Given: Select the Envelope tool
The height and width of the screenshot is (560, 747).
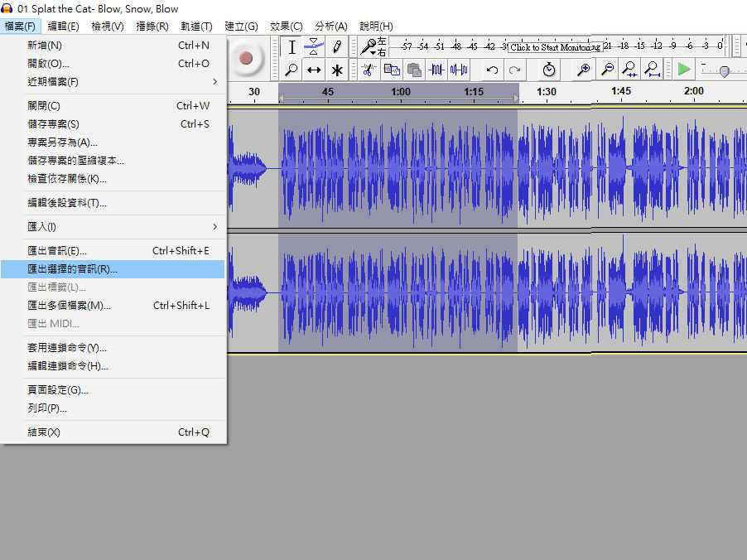Looking at the screenshot, I should tap(314, 46).
